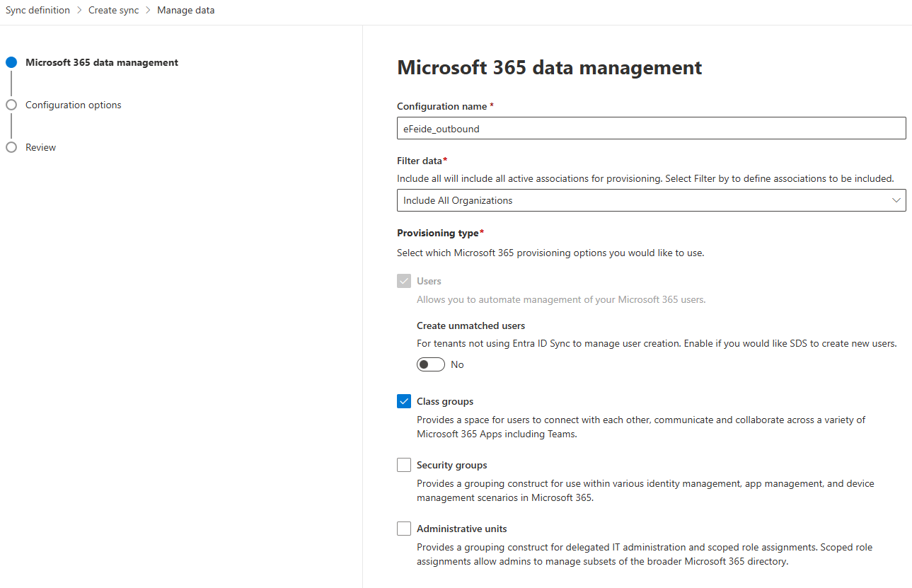Click the Administrative units label
The image size is (912, 588).
point(462,529)
